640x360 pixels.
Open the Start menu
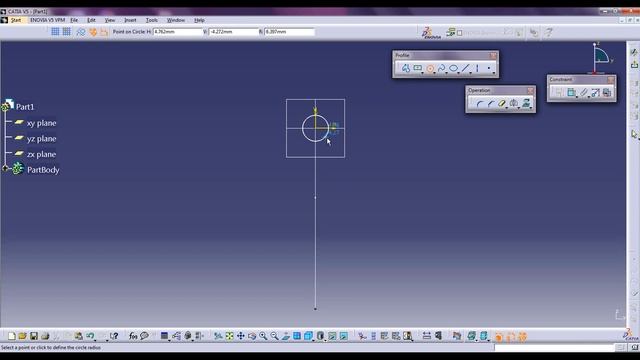coord(16,20)
